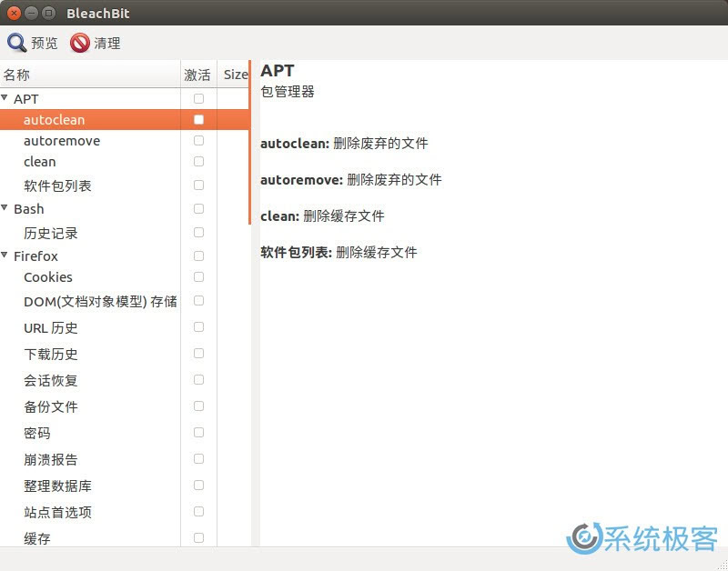Enable the Bash group checkbox
Screen dimensions: 728x571
[x=198, y=209]
